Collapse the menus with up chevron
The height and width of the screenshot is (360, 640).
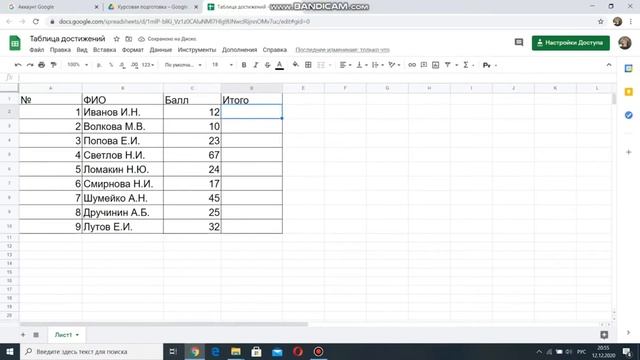pyautogui.click(x=609, y=65)
